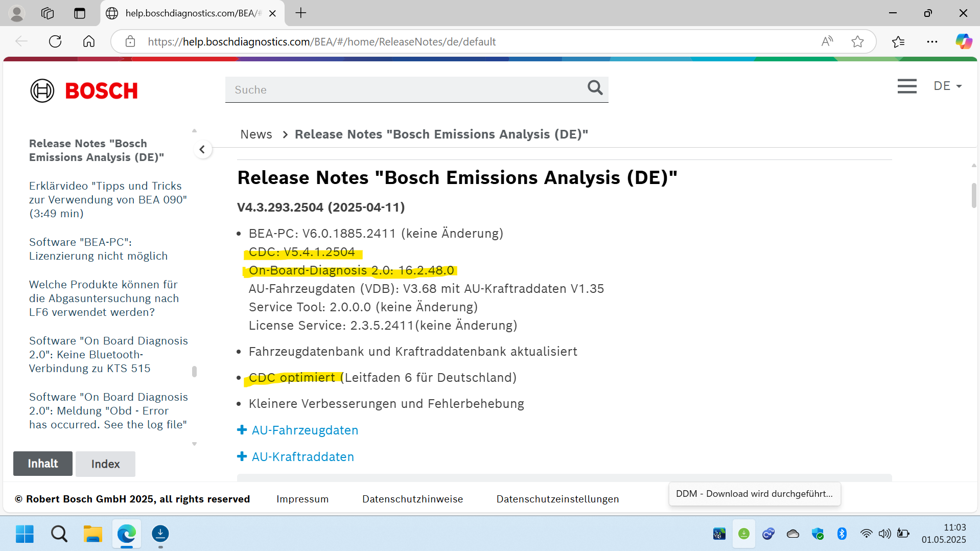The height and width of the screenshot is (551, 980).
Task: Open File Explorer from taskbar
Action: coord(93,534)
